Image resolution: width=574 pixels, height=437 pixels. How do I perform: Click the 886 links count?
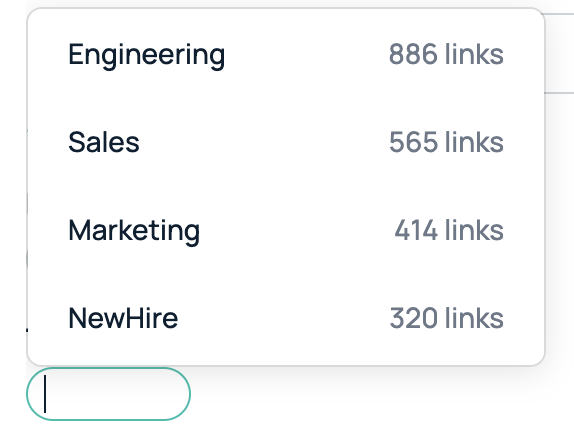[x=446, y=54]
